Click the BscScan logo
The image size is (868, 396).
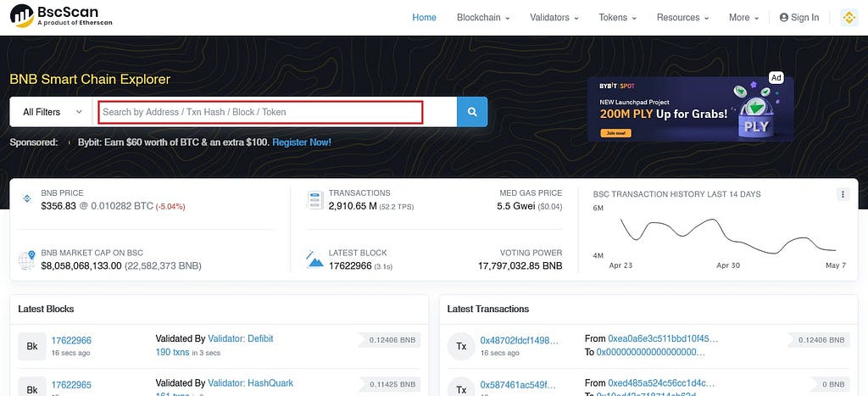coord(62,16)
